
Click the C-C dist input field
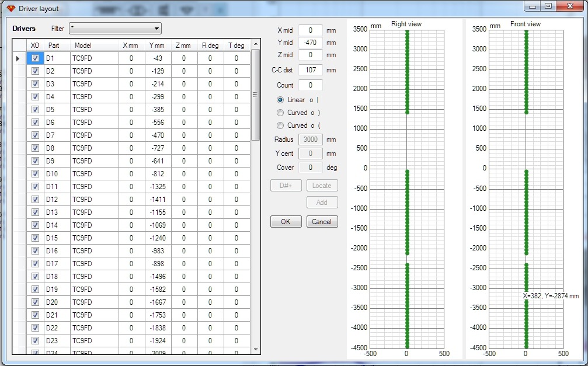(311, 69)
